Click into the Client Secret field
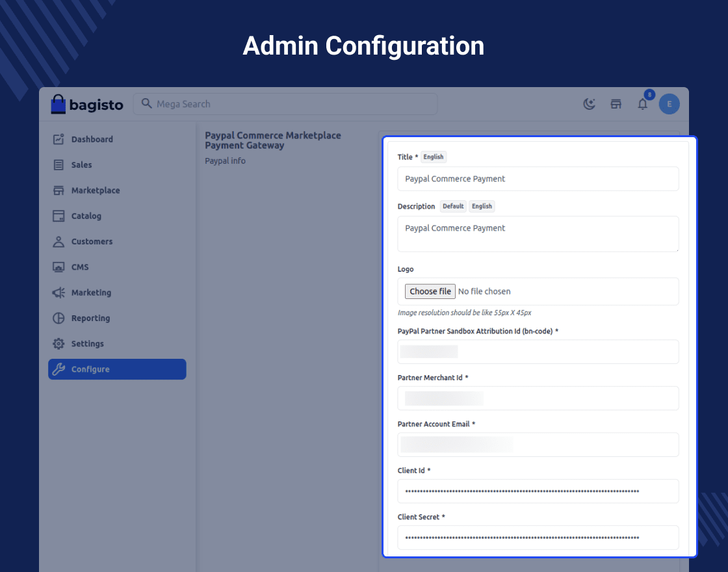Image resolution: width=728 pixels, height=572 pixels. [538, 538]
